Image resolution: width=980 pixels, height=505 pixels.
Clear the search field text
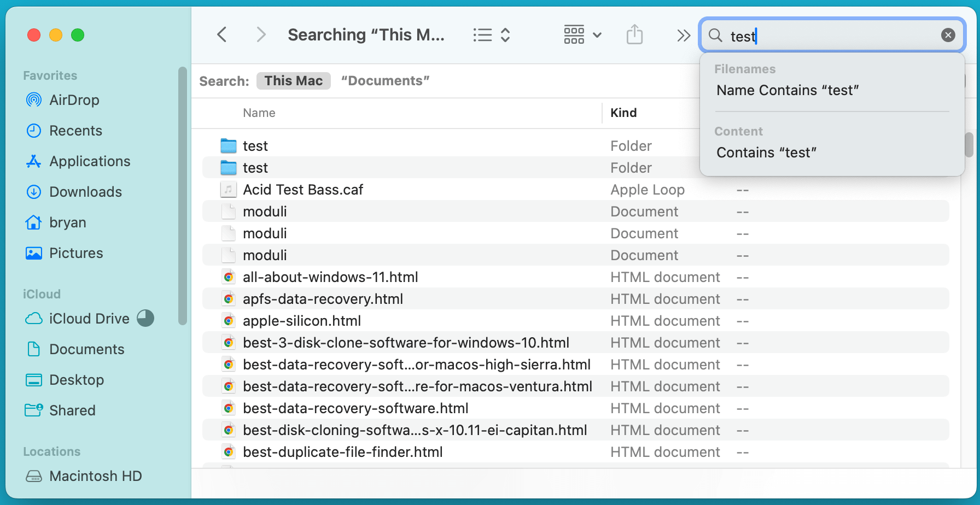(x=948, y=36)
